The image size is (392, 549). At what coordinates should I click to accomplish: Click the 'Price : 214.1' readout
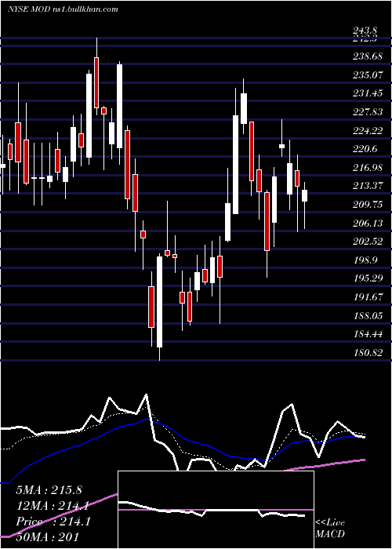pyautogui.click(x=53, y=522)
